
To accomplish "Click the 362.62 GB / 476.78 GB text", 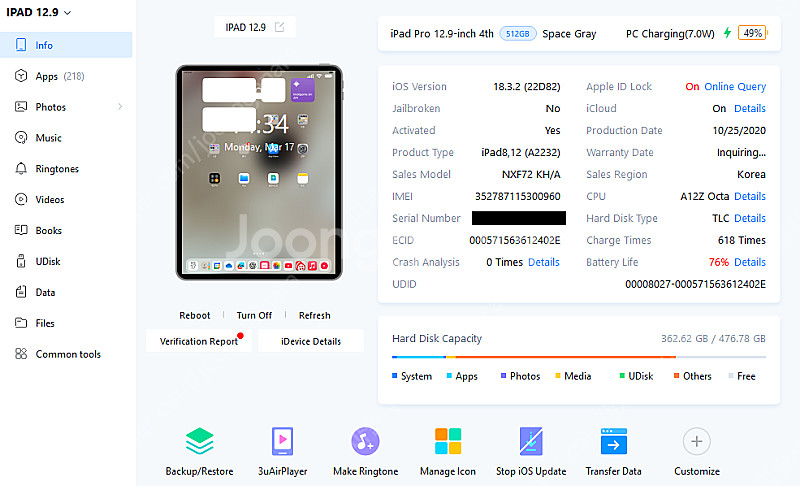I will (713, 339).
